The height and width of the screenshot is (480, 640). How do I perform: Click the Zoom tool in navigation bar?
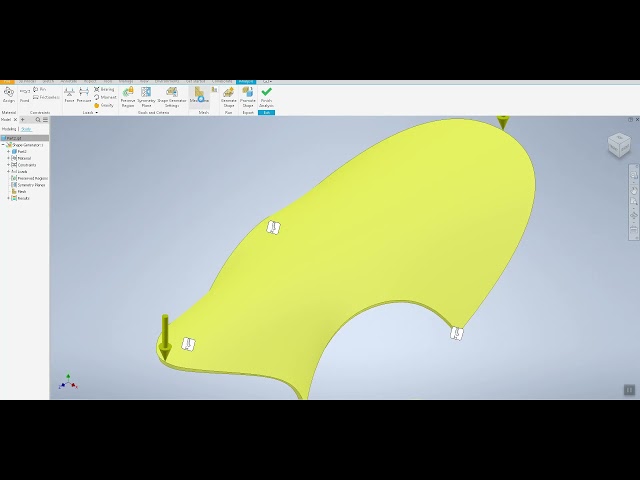click(x=634, y=201)
